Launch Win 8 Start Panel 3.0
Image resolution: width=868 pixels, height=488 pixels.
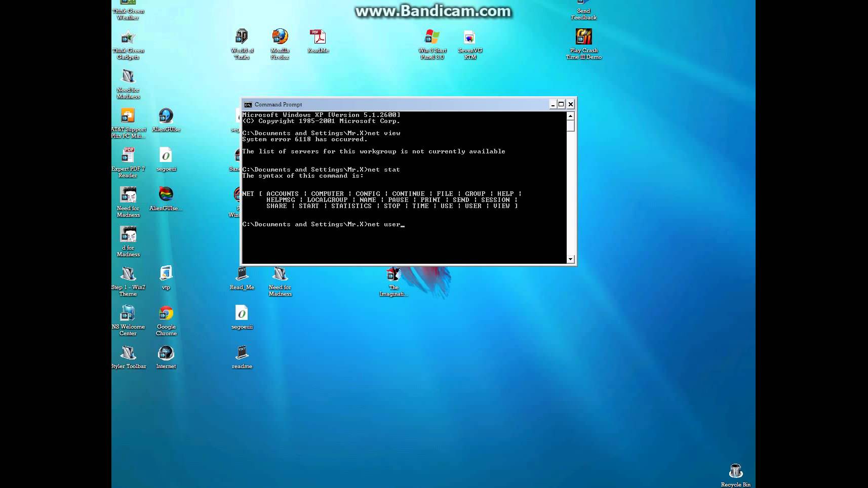(431, 36)
